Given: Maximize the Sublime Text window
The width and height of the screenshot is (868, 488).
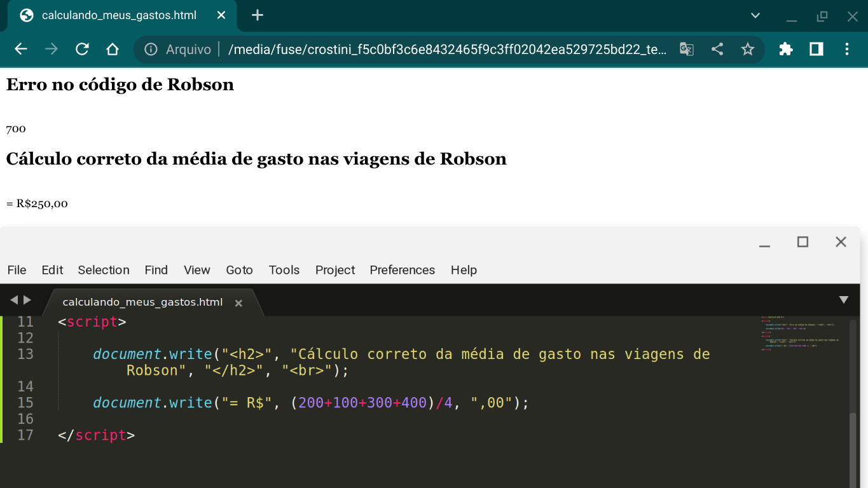Looking at the screenshot, I should tap(803, 242).
